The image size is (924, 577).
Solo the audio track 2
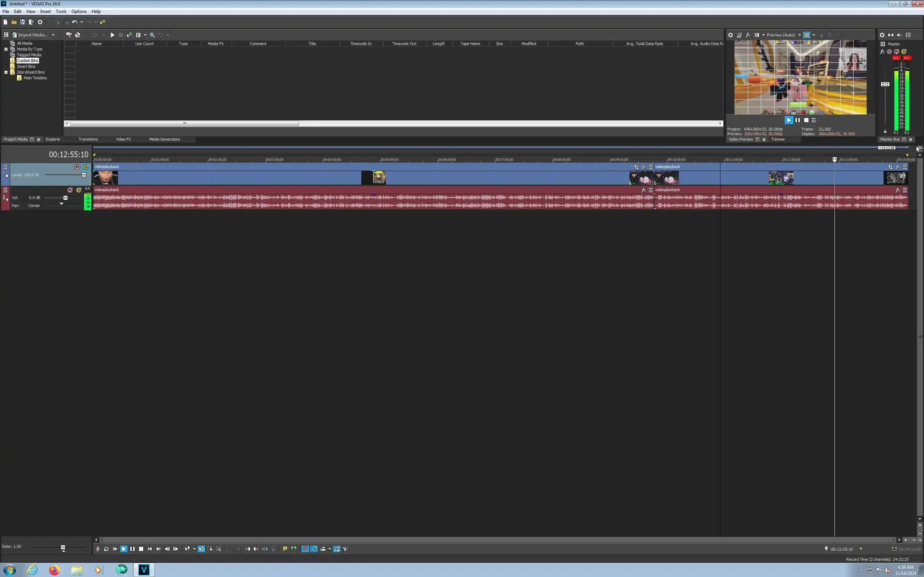coord(79,190)
